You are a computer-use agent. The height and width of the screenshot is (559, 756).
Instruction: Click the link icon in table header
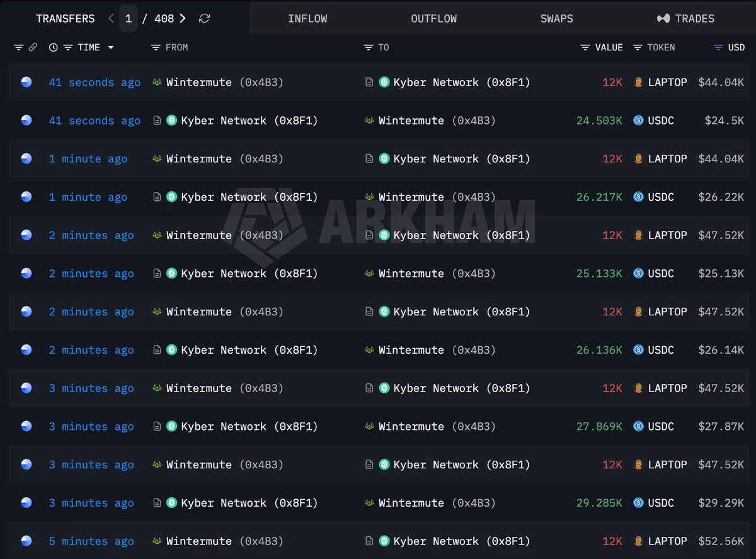[x=33, y=47]
